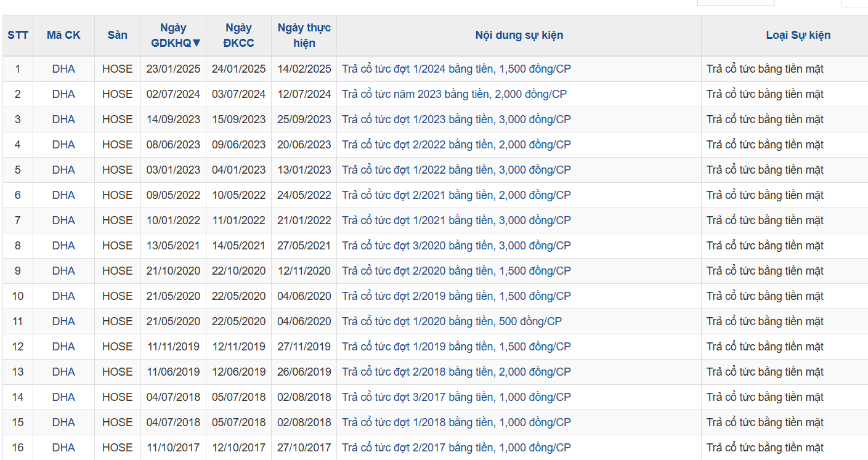Open the đợt 2/2017 dividend event link
This screenshot has height=460, width=868.
(456, 448)
